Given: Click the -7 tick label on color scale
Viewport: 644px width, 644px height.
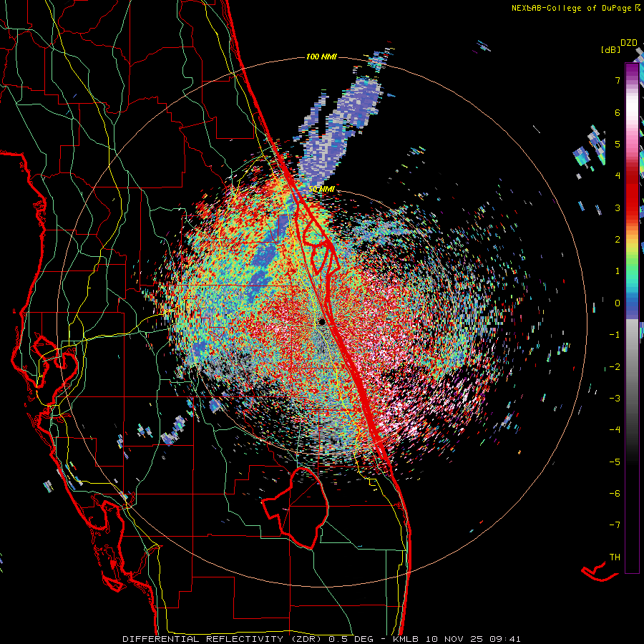Looking at the screenshot, I should (615, 525).
